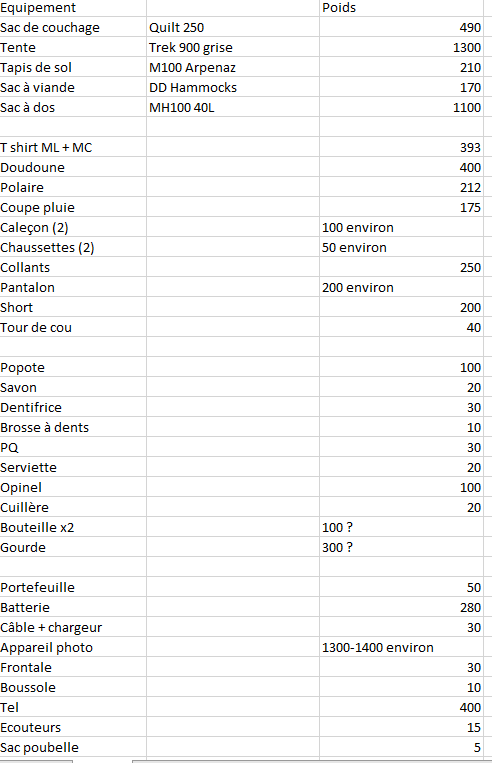Viewport: 492px width, 763px height.
Task: Select the Doudoune weight cell 400
Action: 401,167
